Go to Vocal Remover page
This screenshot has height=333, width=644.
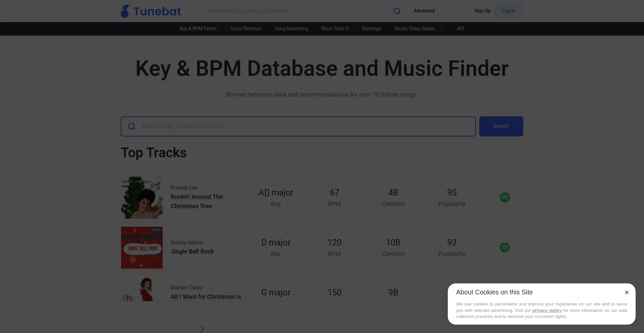tap(246, 29)
